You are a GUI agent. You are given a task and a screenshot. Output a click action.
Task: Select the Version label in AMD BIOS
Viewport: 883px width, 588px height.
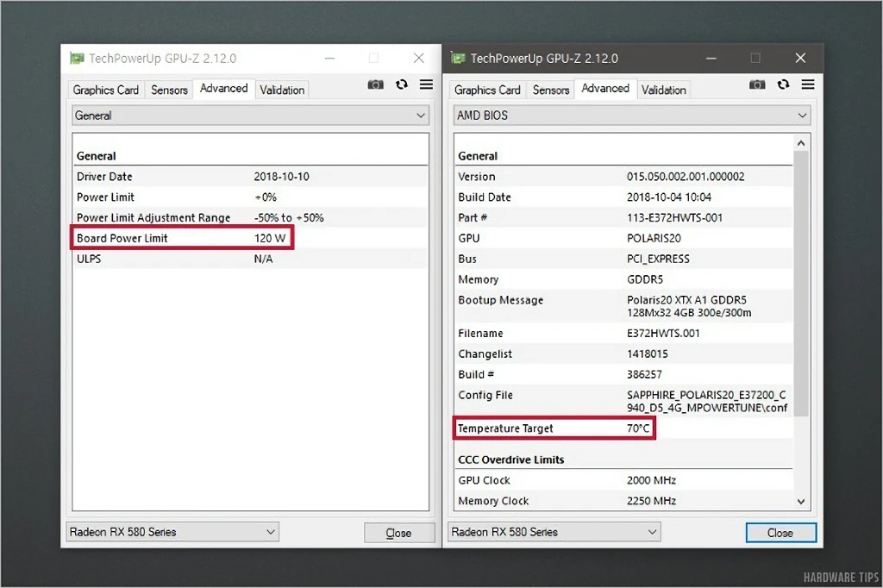477,176
